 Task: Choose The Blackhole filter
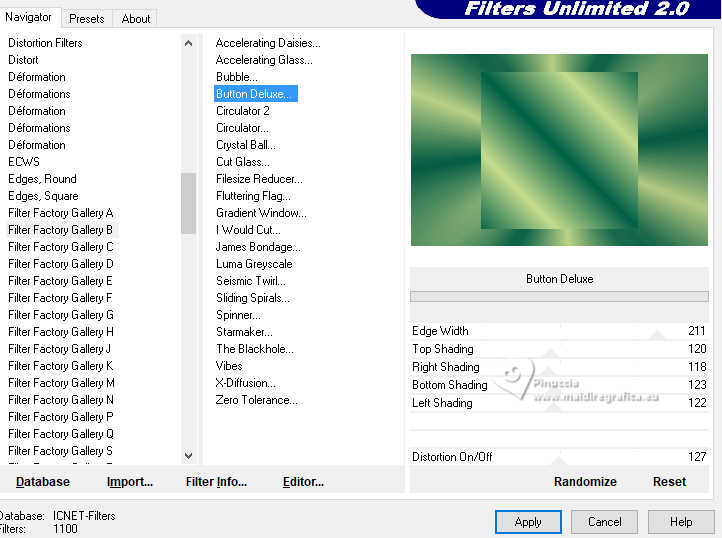pos(255,349)
